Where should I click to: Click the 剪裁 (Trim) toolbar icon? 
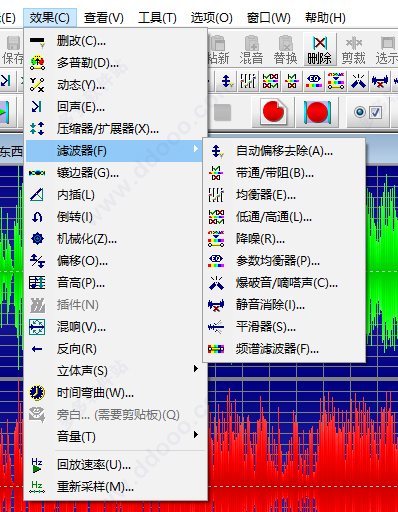(x=354, y=50)
